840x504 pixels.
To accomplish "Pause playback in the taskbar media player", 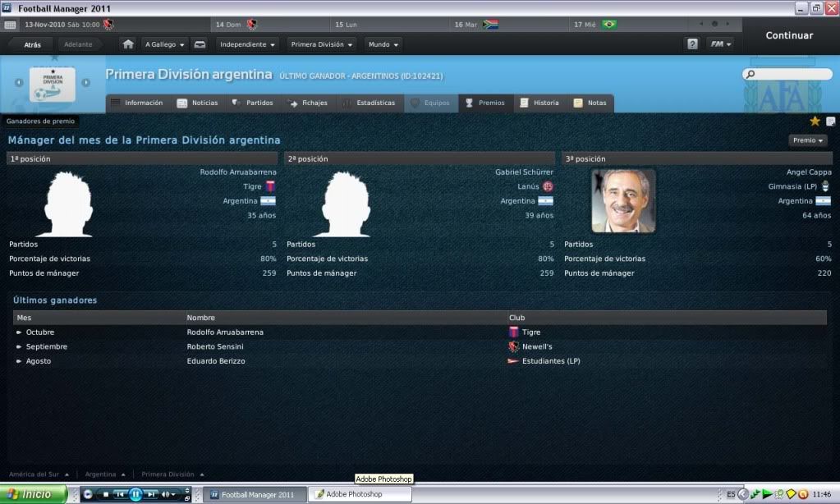I will [135, 494].
